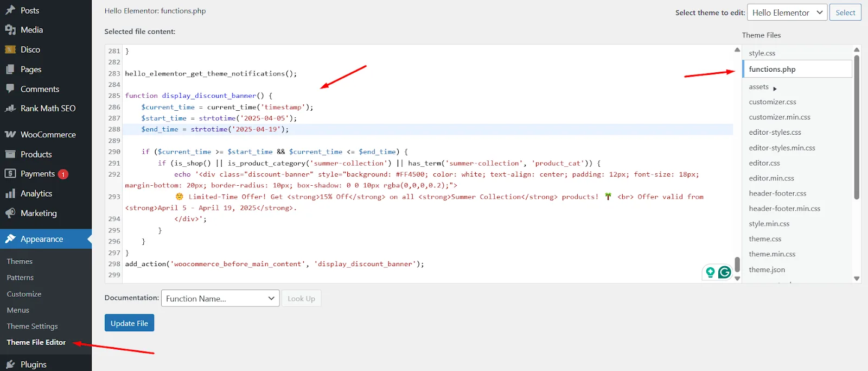Go to Themes submenu
The width and height of the screenshot is (868, 371).
pyautogui.click(x=20, y=261)
